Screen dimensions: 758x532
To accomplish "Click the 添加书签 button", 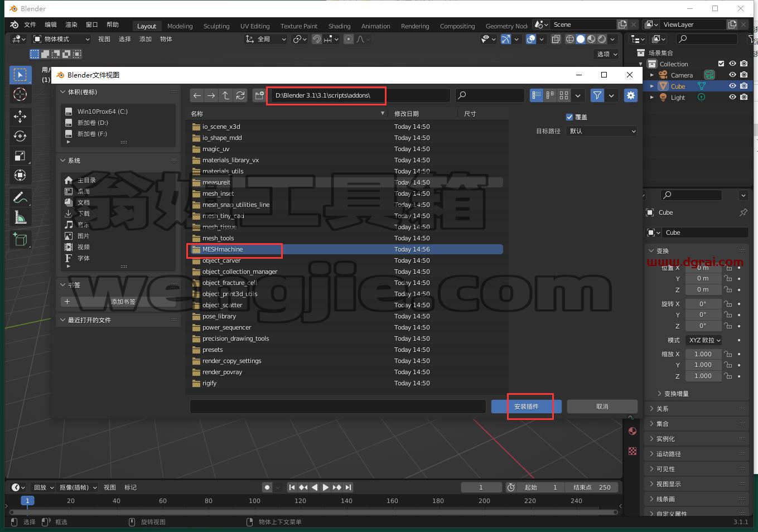I will pyautogui.click(x=118, y=302).
